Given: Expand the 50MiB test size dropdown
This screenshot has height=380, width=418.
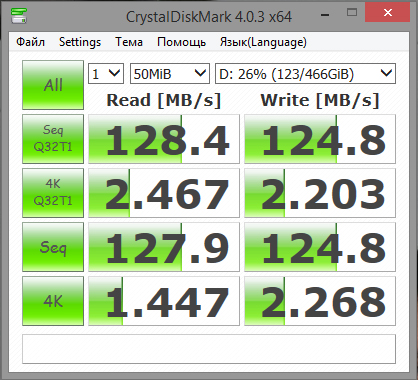Looking at the screenshot, I should point(170,74).
